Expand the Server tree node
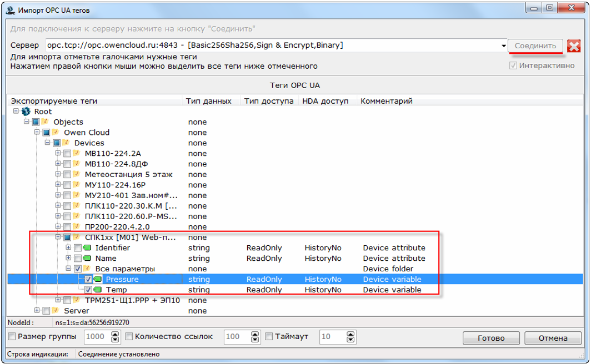591x364 pixels. (x=37, y=311)
